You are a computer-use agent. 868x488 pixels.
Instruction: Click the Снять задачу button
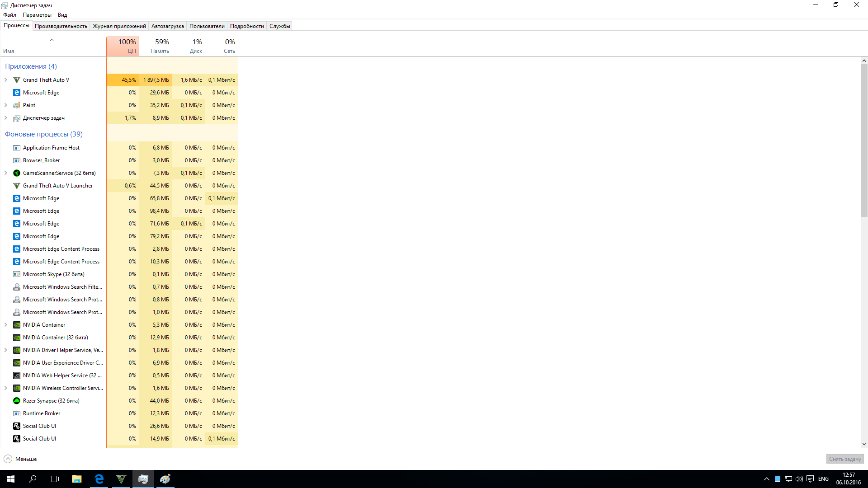click(x=844, y=459)
